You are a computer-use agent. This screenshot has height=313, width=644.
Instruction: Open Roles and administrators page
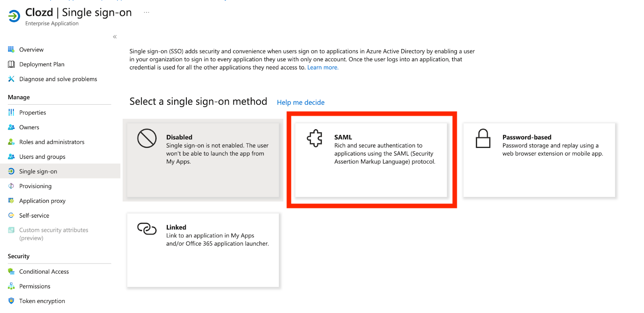coord(52,142)
